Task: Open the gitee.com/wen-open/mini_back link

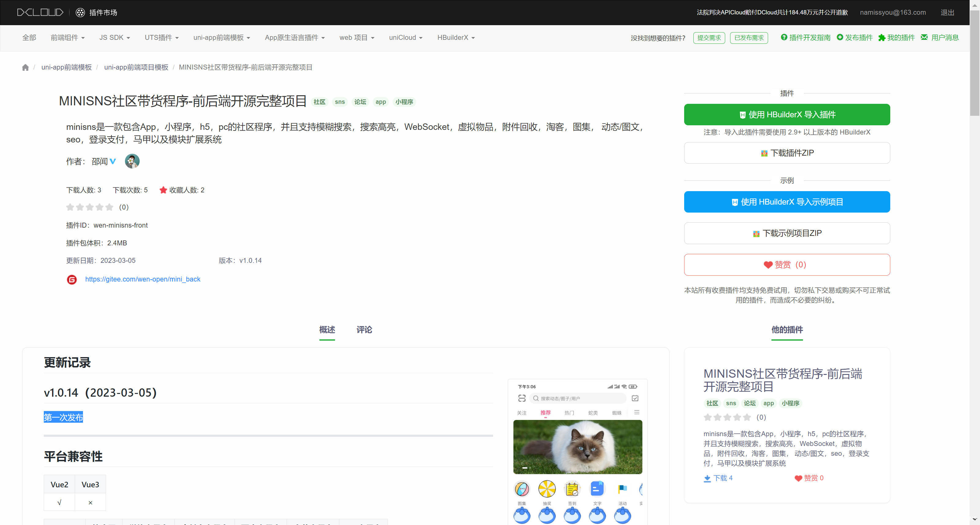Action: pyautogui.click(x=143, y=279)
